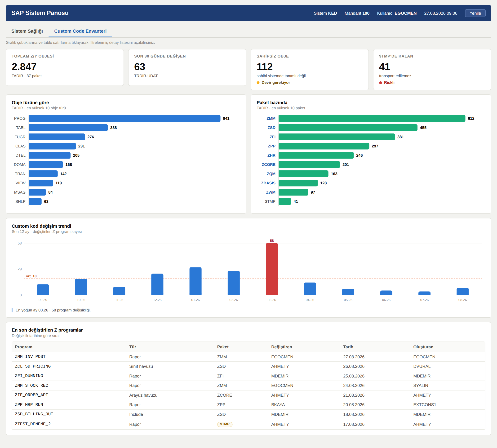
Task: Open the ZCORE package label link
Action: [268, 165]
